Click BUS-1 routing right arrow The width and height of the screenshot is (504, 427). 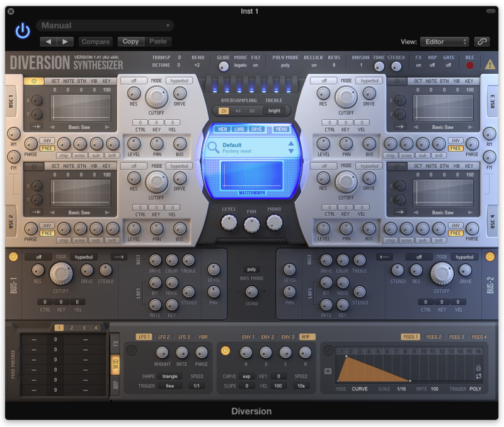click(118, 257)
